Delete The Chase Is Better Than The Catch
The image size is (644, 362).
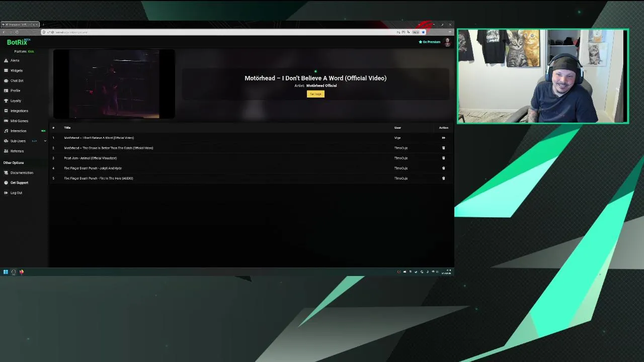(443, 148)
